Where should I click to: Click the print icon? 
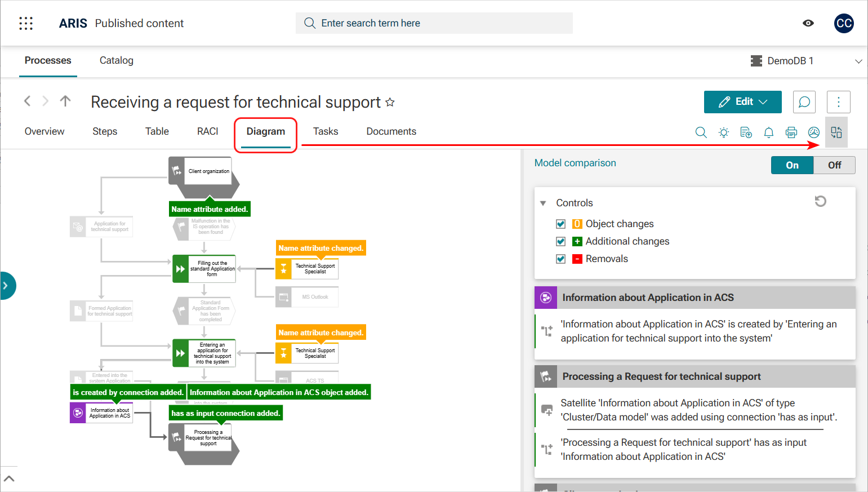791,132
